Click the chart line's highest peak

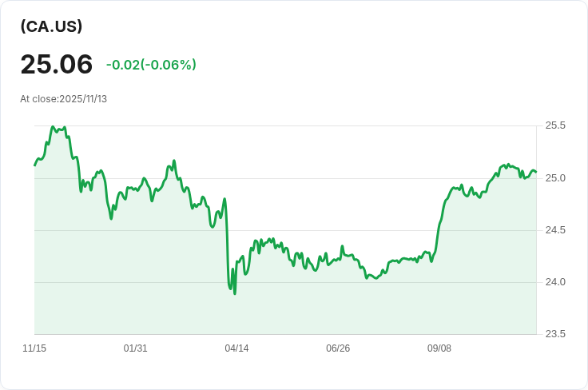coord(53,126)
